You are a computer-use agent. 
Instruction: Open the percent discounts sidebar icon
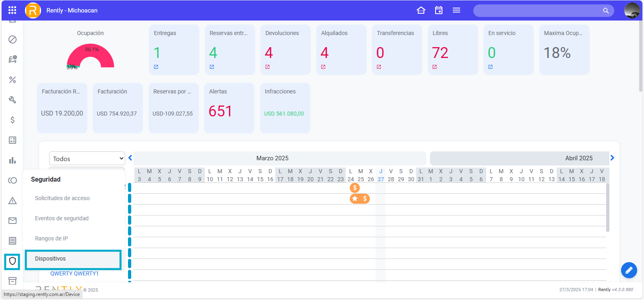pos(12,80)
